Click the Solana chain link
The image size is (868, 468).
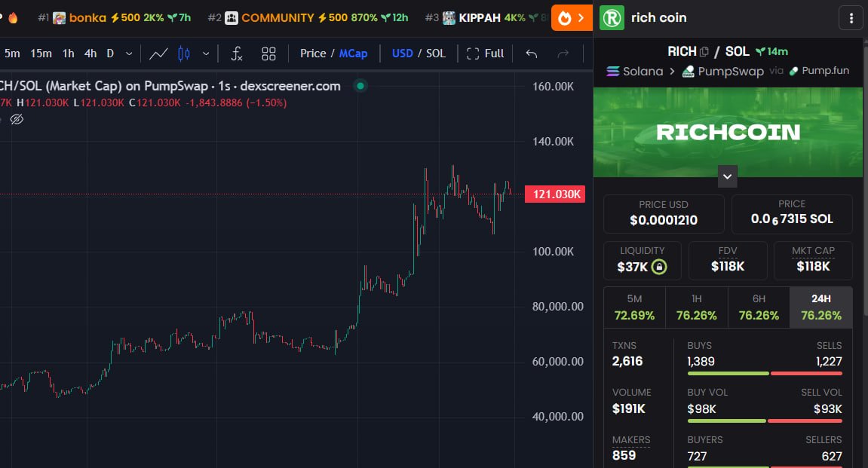[634, 72]
